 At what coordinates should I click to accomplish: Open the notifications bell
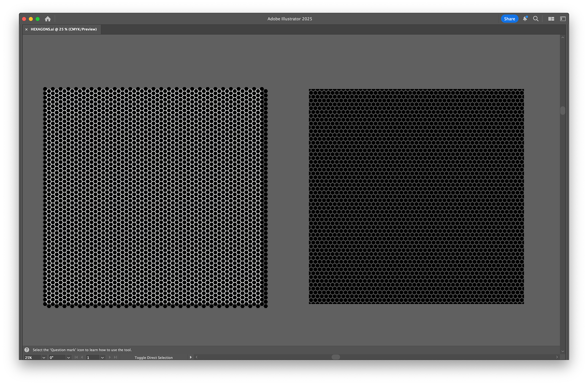(525, 19)
